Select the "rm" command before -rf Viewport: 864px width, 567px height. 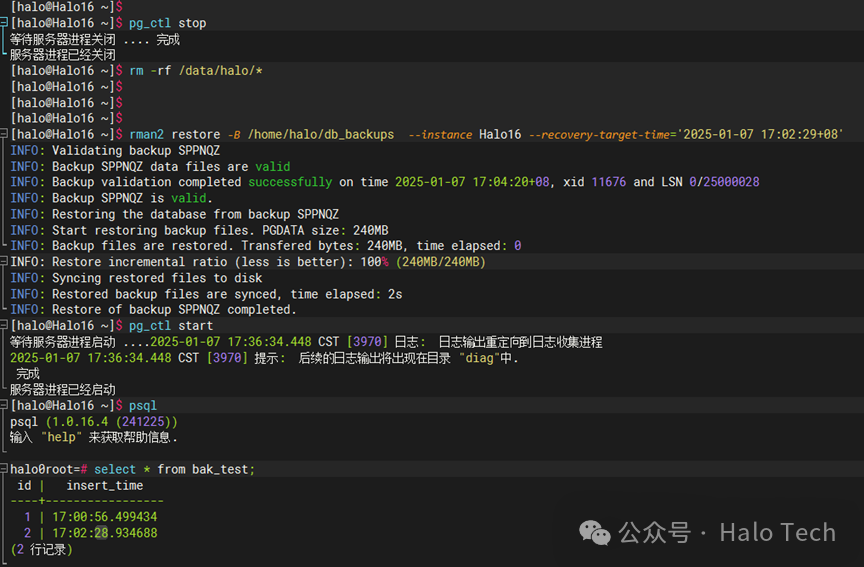(x=136, y=71)
